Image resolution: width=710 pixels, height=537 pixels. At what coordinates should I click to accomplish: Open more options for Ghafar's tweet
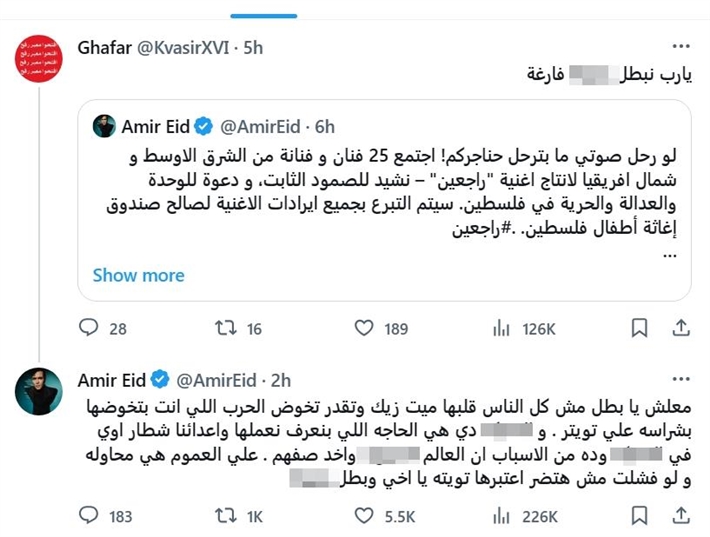coord(681,47)
